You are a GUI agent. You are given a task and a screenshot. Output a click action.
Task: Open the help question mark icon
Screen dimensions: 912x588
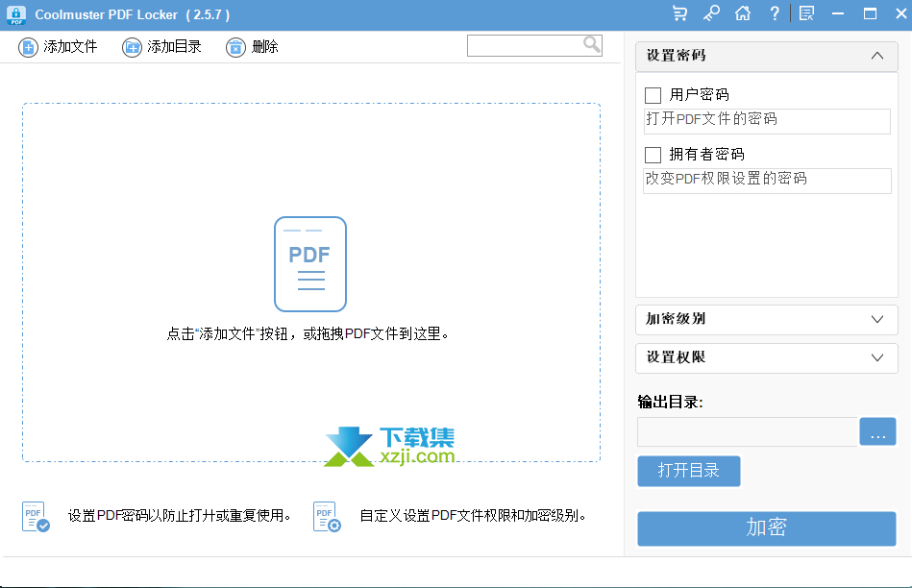[775, 13]
